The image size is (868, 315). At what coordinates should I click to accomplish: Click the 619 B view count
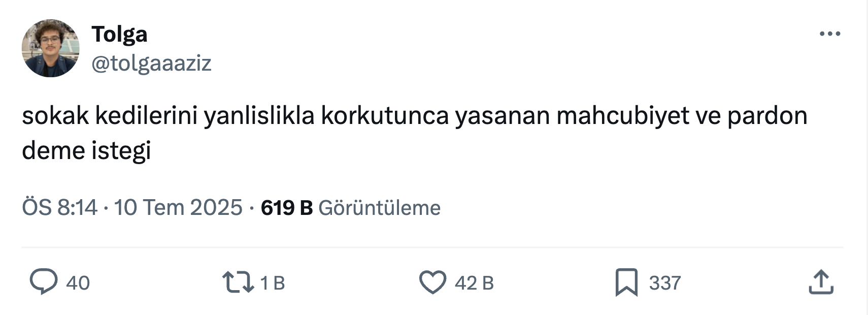(x=286, y=208)
